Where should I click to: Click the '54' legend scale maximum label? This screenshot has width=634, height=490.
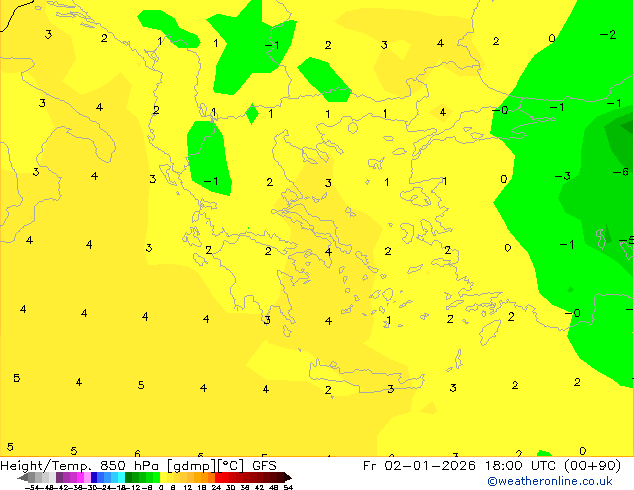click(288, 487)
